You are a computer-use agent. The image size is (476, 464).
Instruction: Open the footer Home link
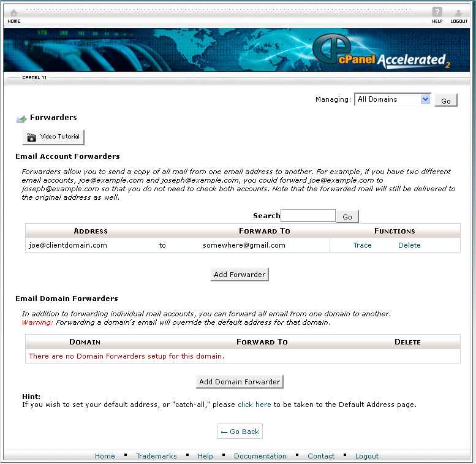pos(105,456)
